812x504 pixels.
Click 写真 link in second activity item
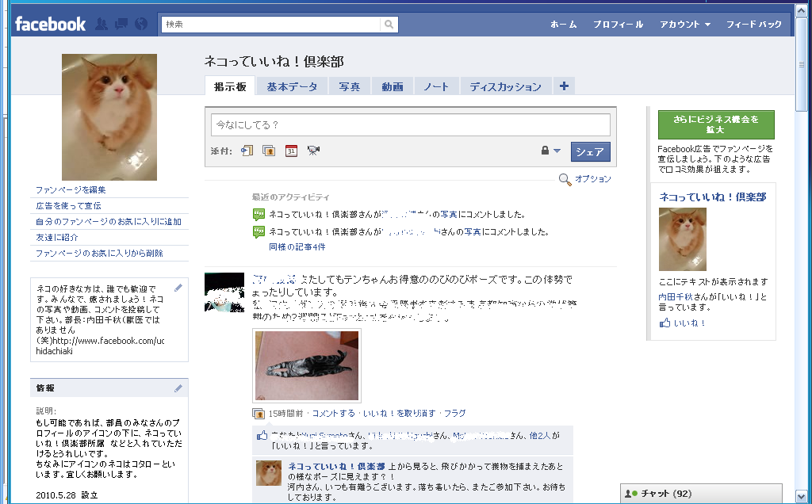pos(473,232)
